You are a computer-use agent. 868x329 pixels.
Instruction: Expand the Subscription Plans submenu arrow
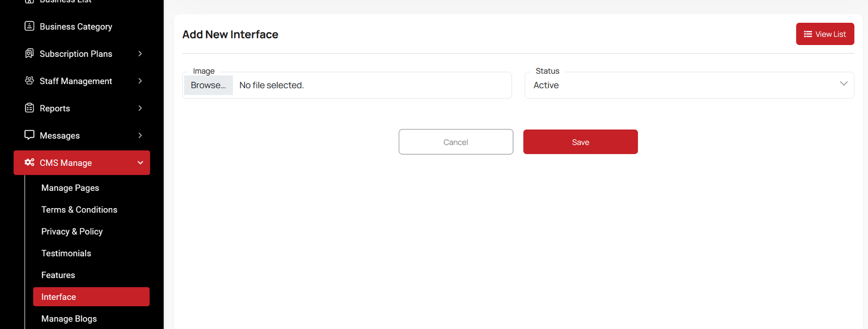tap(140, 54)
